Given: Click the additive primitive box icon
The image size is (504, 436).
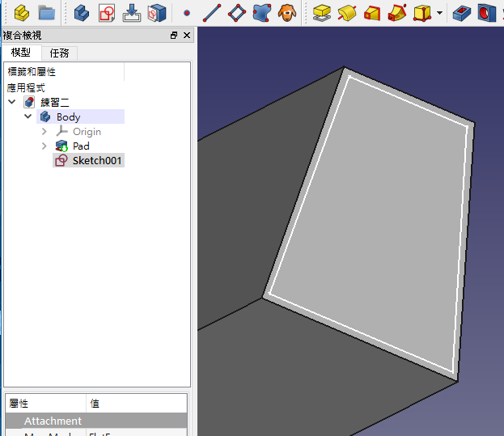Looking at the screenshot, I should (x=422, y=13).
